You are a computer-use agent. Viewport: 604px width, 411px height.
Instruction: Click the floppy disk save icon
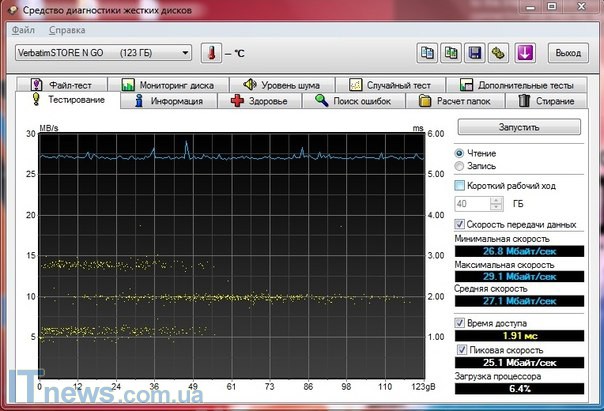[x=475, y=52]
